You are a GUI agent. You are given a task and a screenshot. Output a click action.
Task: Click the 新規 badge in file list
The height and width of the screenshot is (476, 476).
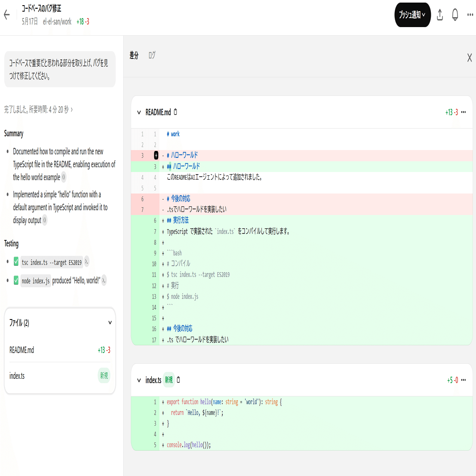104,375
